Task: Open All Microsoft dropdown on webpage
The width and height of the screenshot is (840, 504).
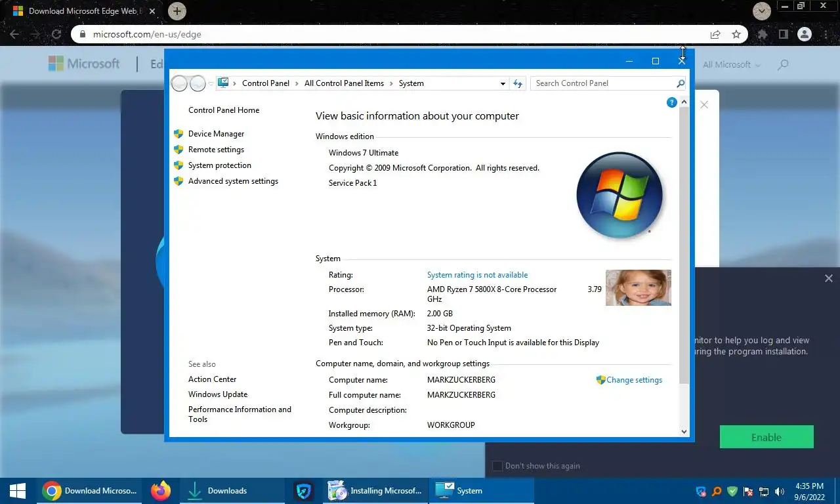Action: (x=732, y=64)
